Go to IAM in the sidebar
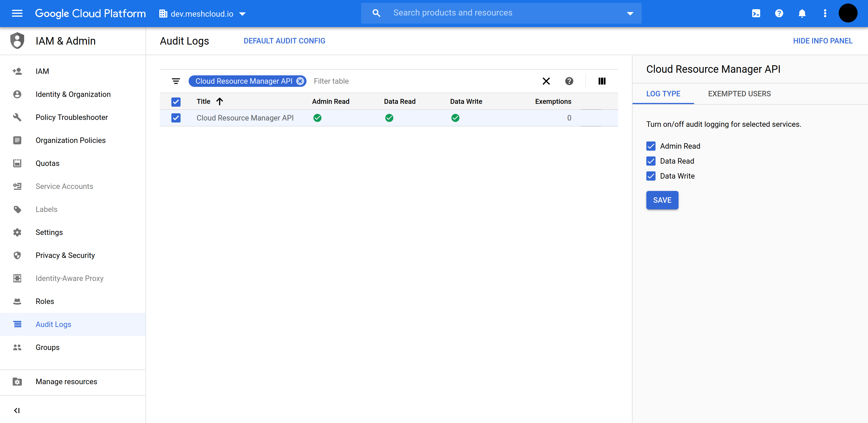 tap(72, 71)
